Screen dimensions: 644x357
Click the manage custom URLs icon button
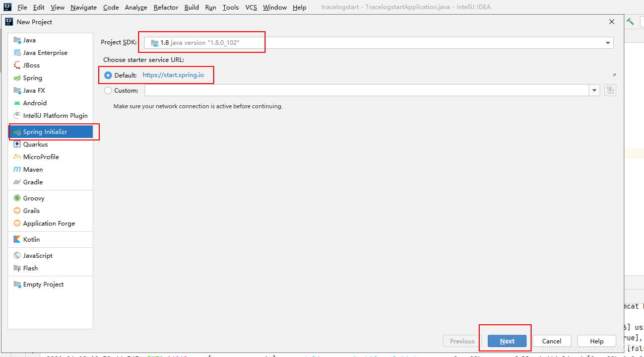click(x=610, y=91)
